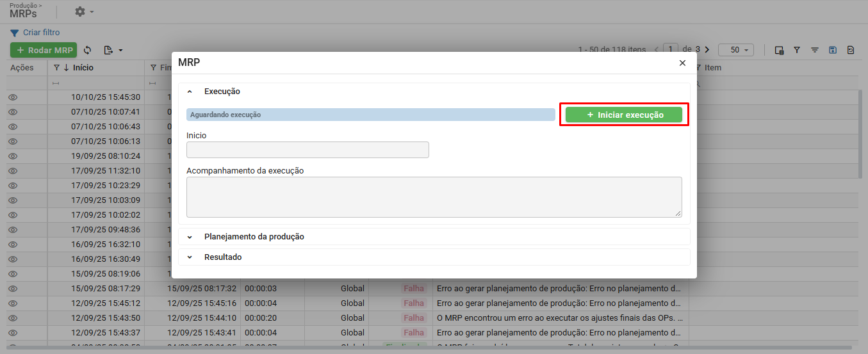Open the 50 items per page dropdown

736,50
